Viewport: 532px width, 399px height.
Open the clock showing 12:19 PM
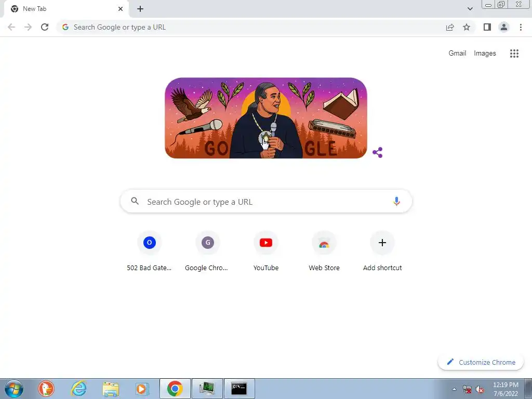point(506,389)
